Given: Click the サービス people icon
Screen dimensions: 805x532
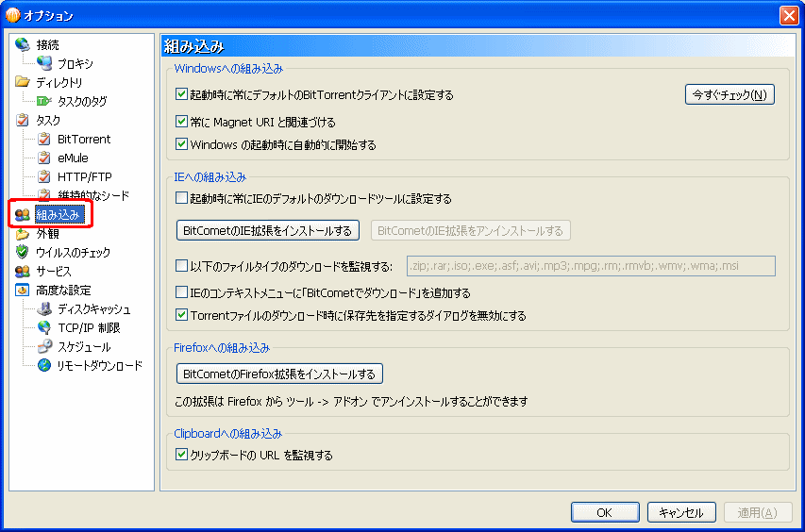Looking at the screenshot, I should pyautogui.click(x=23, y=271).
